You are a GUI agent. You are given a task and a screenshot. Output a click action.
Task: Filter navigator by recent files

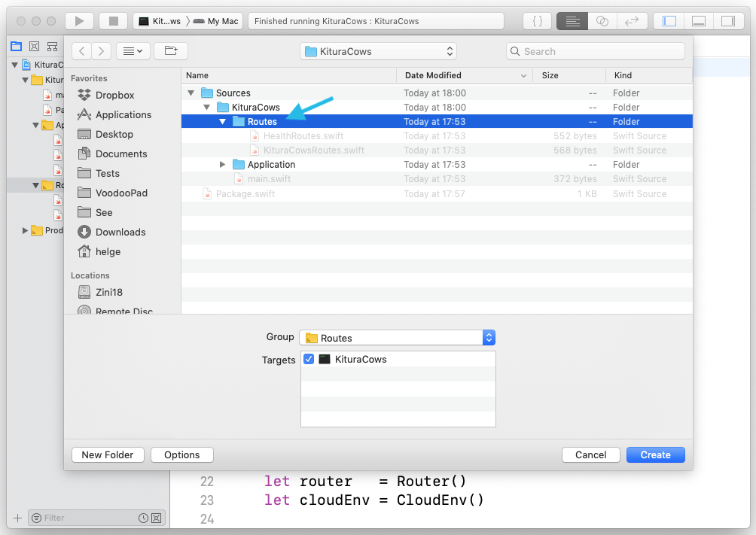pyautogui.click(x=143, y=518)
